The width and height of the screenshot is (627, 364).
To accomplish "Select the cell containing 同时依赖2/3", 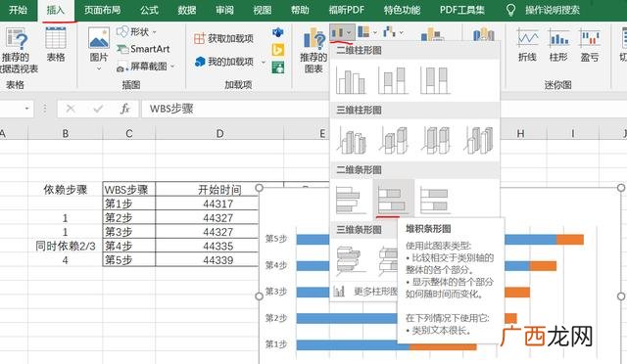I will click(x=66, y=247).
